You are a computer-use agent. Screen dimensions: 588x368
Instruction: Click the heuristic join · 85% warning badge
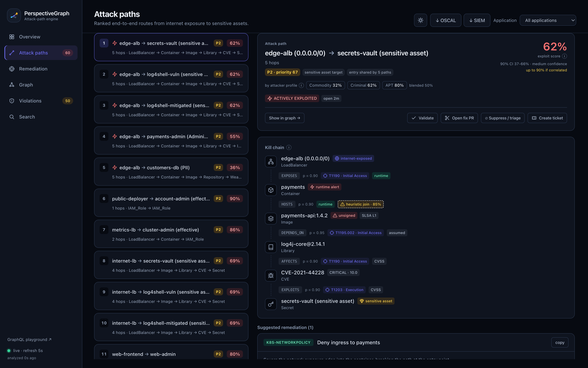coord(361,204)
